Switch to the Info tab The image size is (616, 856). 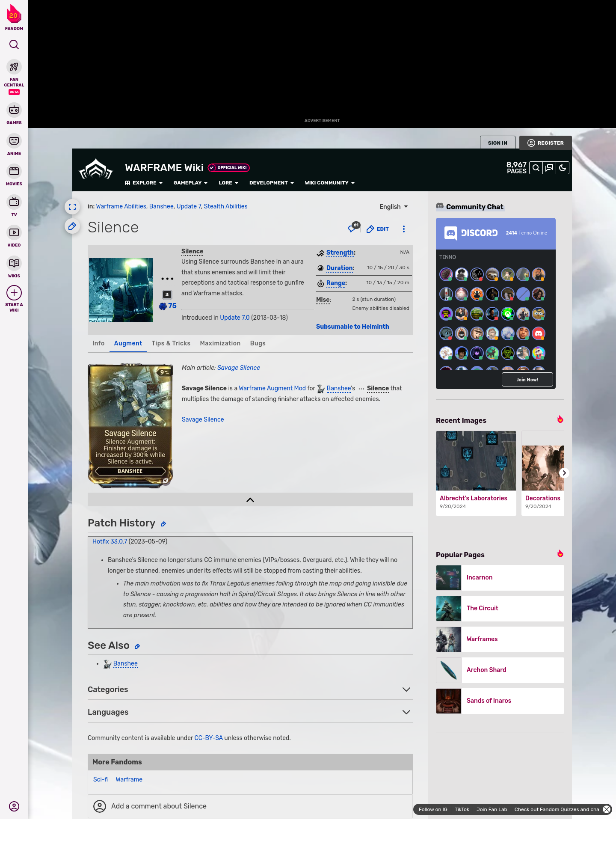(98, 343)
